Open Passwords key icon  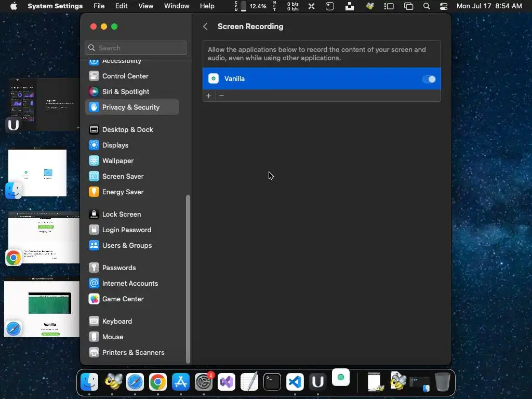[94, 268]
